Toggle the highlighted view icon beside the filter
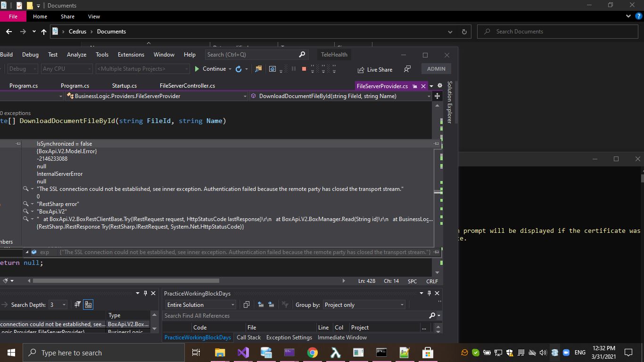Screen dimensions: 644x362 (88, 305)
